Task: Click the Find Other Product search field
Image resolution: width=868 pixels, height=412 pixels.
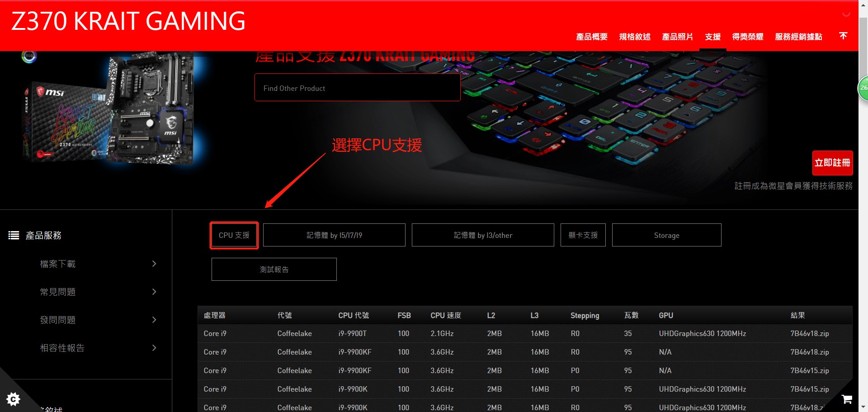Action: coord(357,88)
